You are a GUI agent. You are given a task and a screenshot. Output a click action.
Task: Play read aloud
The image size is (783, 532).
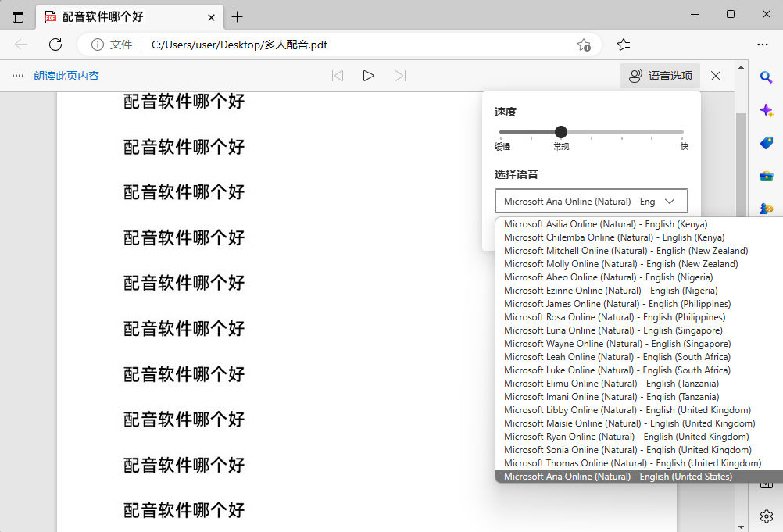pyautogui.click(x=368, y=76)
